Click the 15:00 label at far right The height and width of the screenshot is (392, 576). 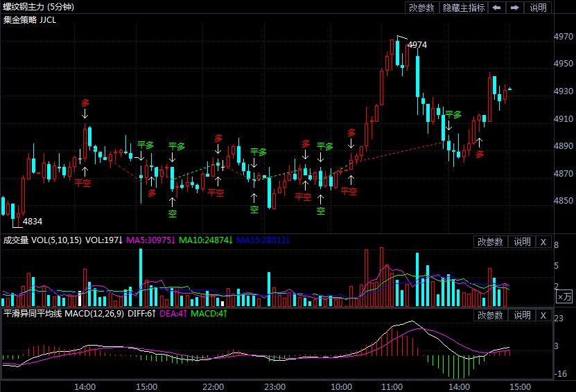point(520,387)
